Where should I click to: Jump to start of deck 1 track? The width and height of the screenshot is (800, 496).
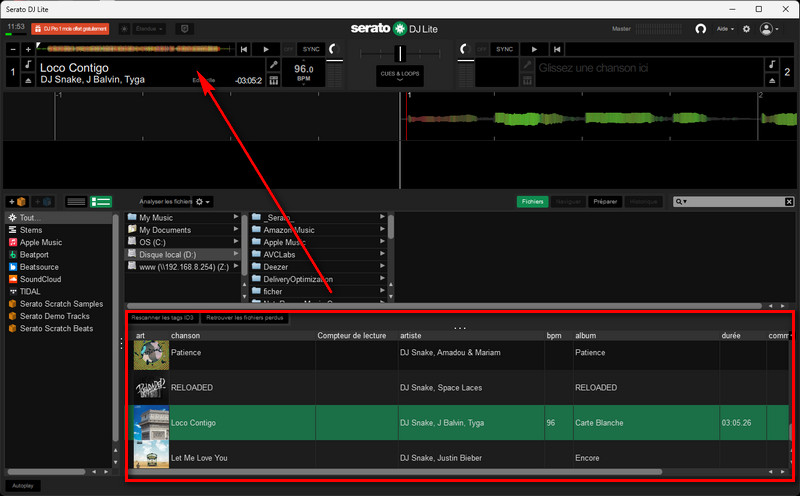click(x=244, y=49)
